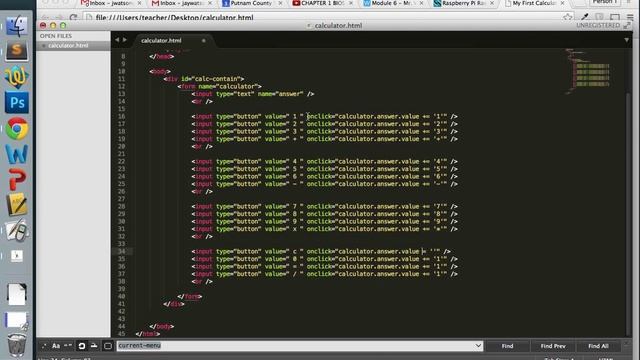Toggle in-selection search option

(94, 346)
